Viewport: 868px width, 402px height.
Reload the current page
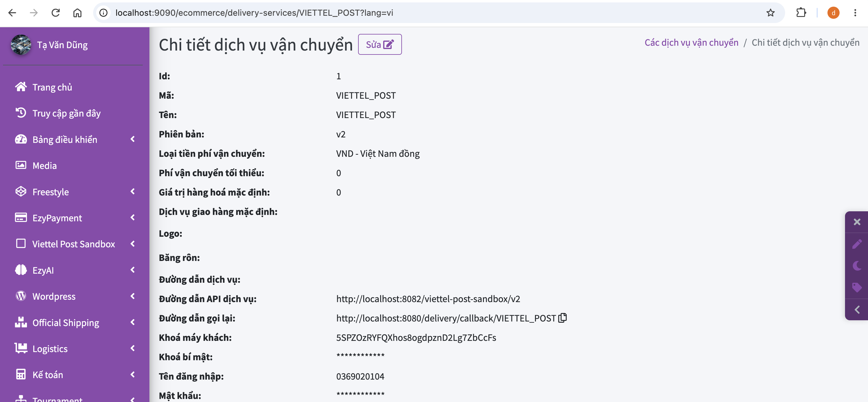tap(56, 13)
